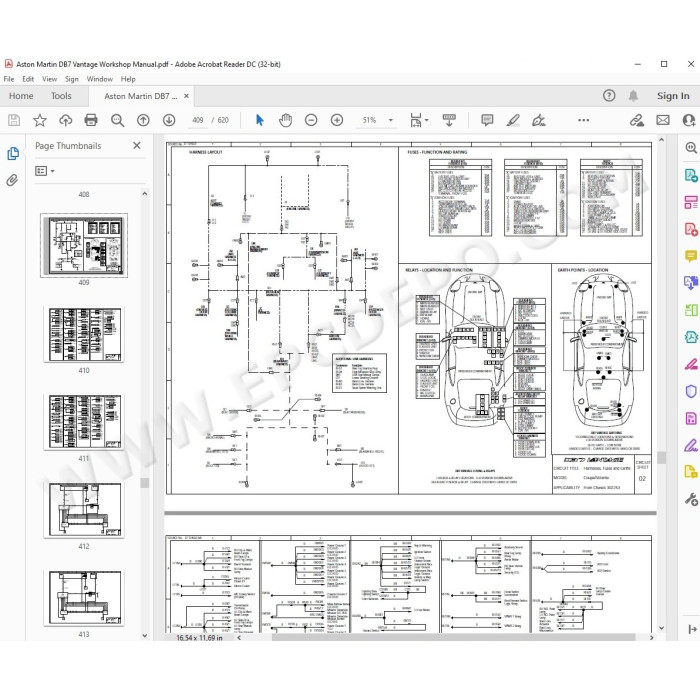Image resolution: width=700 pixels, height=700 pixels.
Task: Open the Export PDF tool
Action: tap(691, 175)
